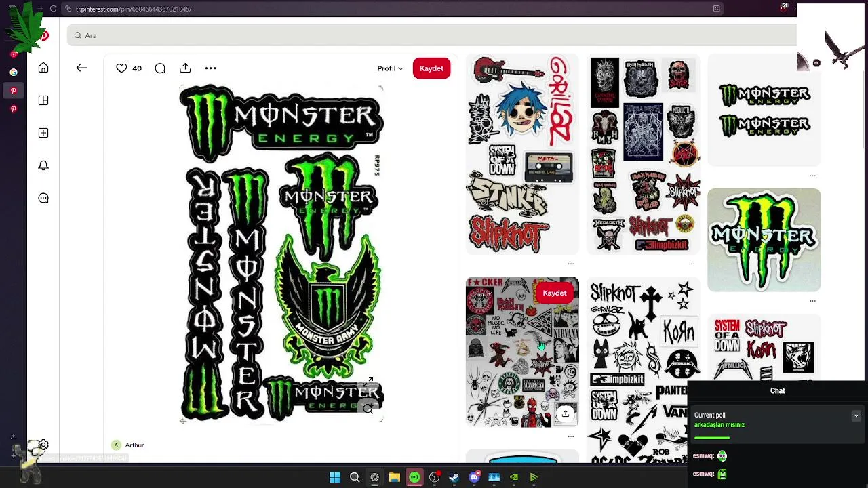Click the '40' like count
Image resolution: width=868 pixels, height=488 pixels.
137,68
